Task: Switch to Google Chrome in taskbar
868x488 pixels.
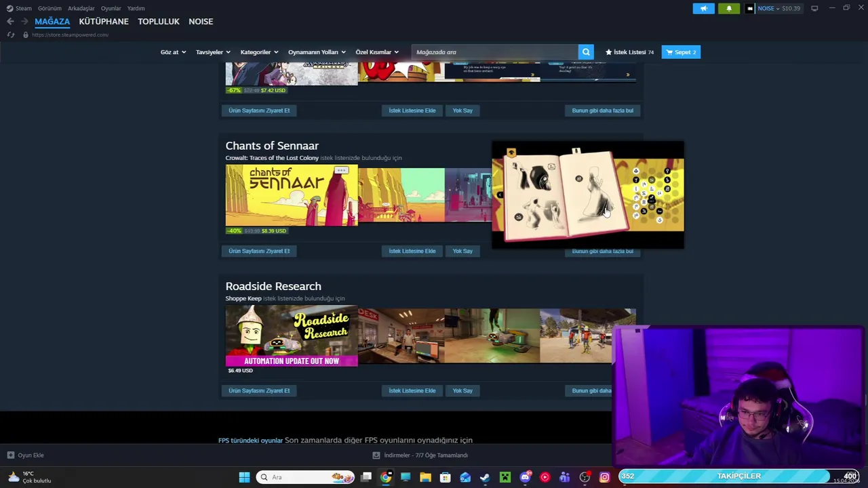Action: (x=386, y=477)
